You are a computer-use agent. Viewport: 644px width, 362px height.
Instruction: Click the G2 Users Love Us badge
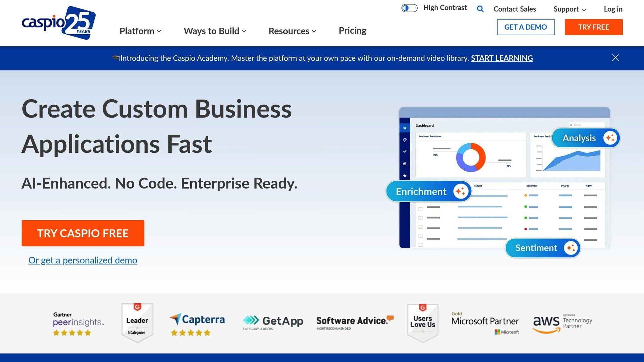pyautogui.click(x=422, y=323)
